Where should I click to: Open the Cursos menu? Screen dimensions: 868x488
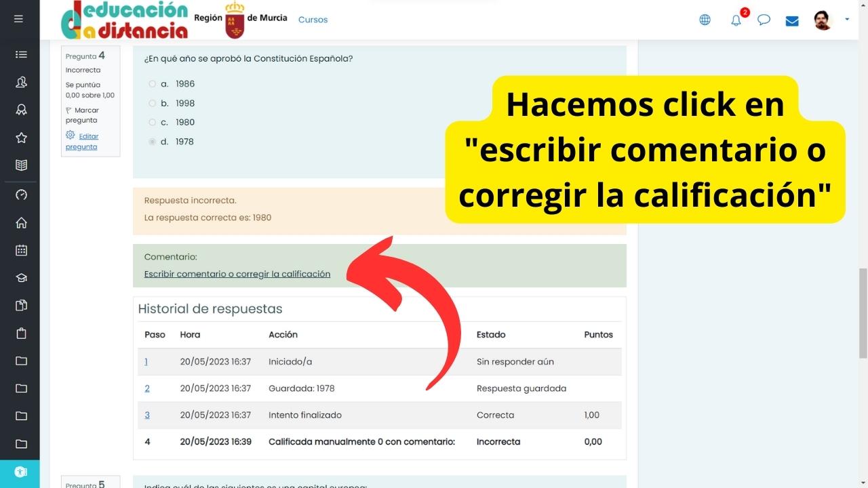[x=313, y=20]
